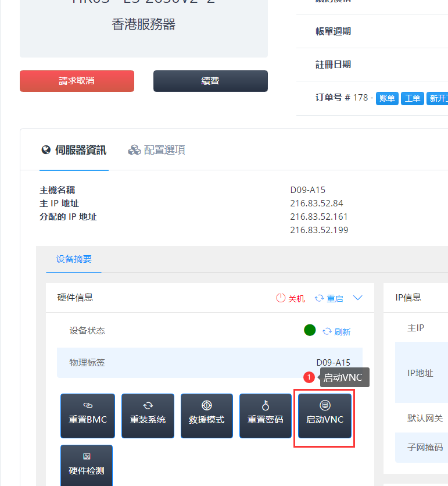
Task: Click the 重置密码 key button
Action: [265, 416]
